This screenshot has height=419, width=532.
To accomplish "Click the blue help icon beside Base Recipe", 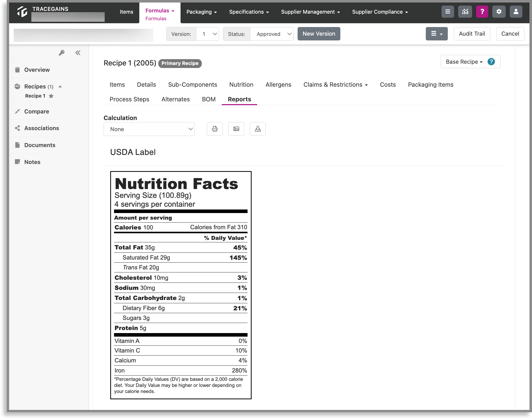I will tap(491, 62).
